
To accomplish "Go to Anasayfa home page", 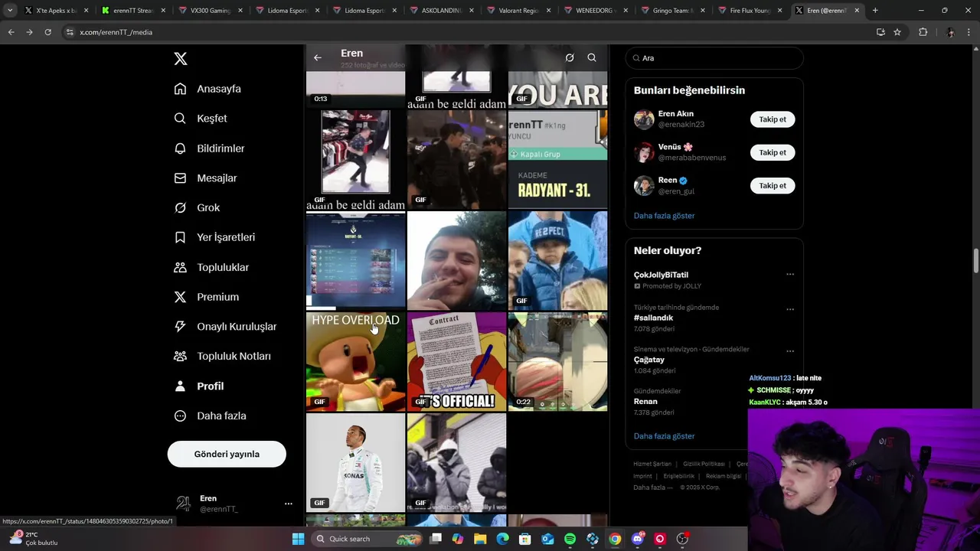I will [x=207, y=89].
